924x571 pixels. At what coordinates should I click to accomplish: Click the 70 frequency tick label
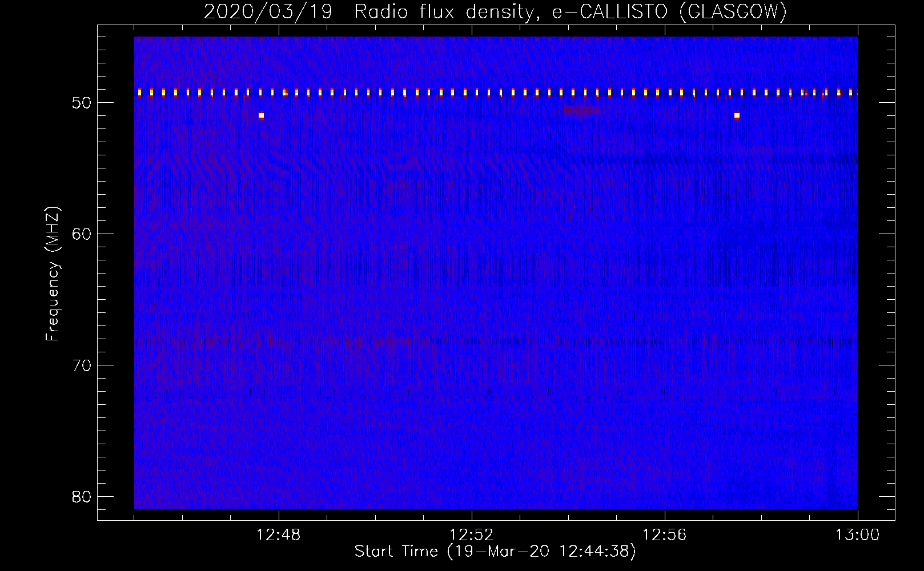click(82, 365)
